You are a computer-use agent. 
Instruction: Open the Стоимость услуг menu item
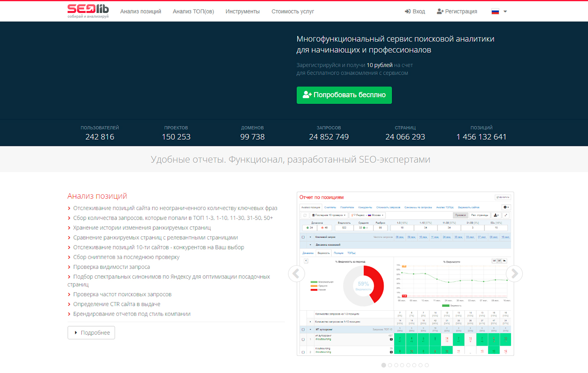pos(293,12)
